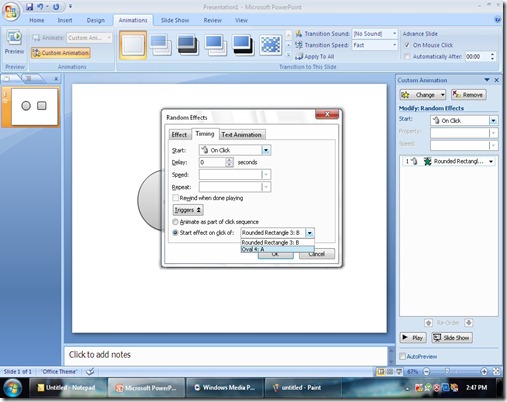
Task: Select Animate as part of click sequence
Action: pos(175,222)
